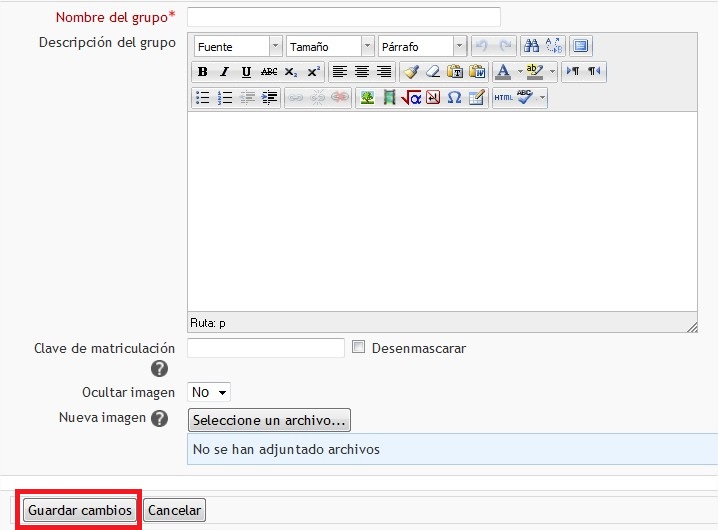Open the find binoculars tool
The width and height of the screenshot is (718, 530).
coord(532,46)
